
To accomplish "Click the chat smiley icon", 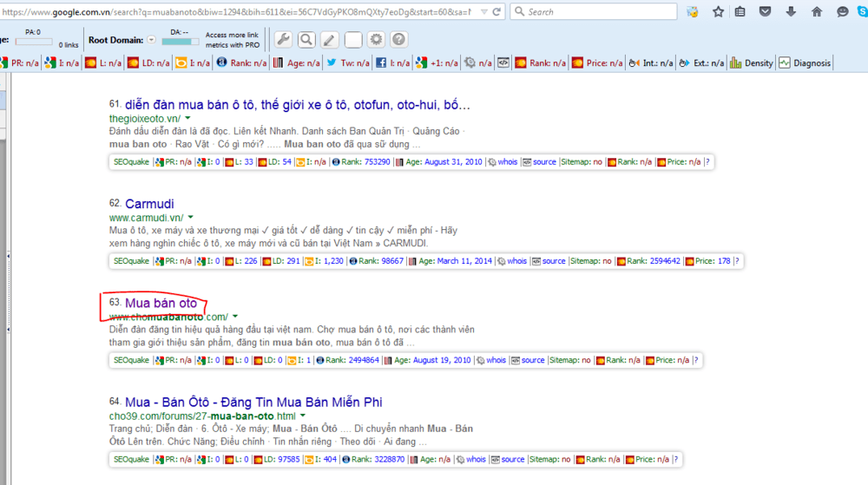I will coord(843,11).
